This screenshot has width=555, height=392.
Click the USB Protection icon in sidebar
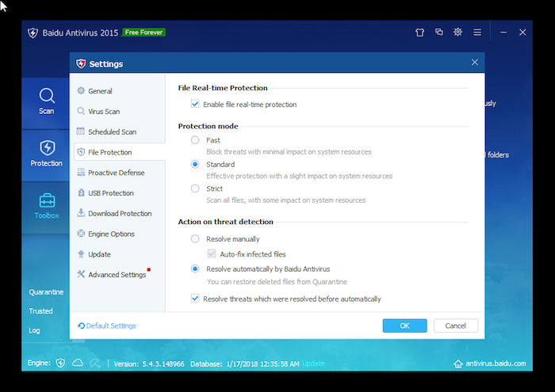pyautogui.click(x=81, y=192)
